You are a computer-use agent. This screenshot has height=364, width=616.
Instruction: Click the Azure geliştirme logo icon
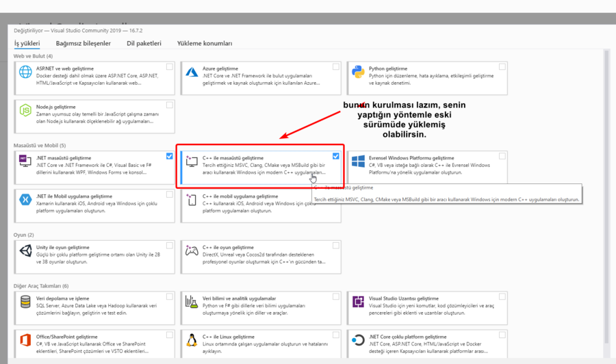tap(192, 72)
